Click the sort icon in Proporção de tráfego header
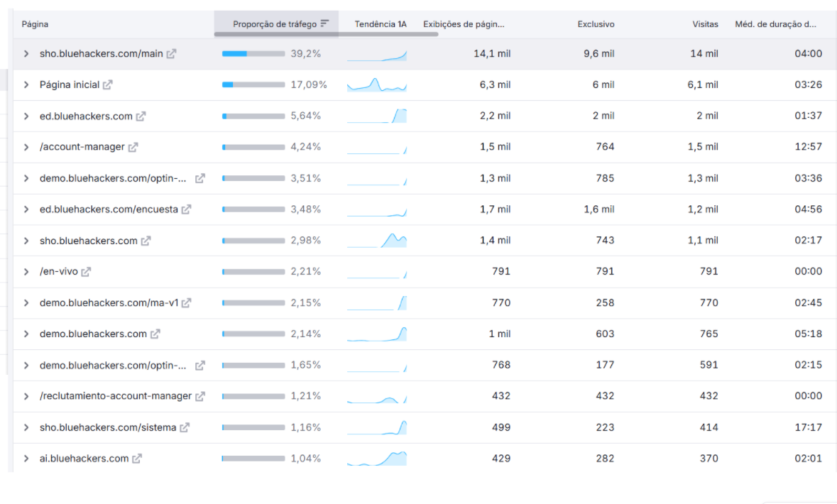This screenshot has width=837, height=504. pos(324,23)
